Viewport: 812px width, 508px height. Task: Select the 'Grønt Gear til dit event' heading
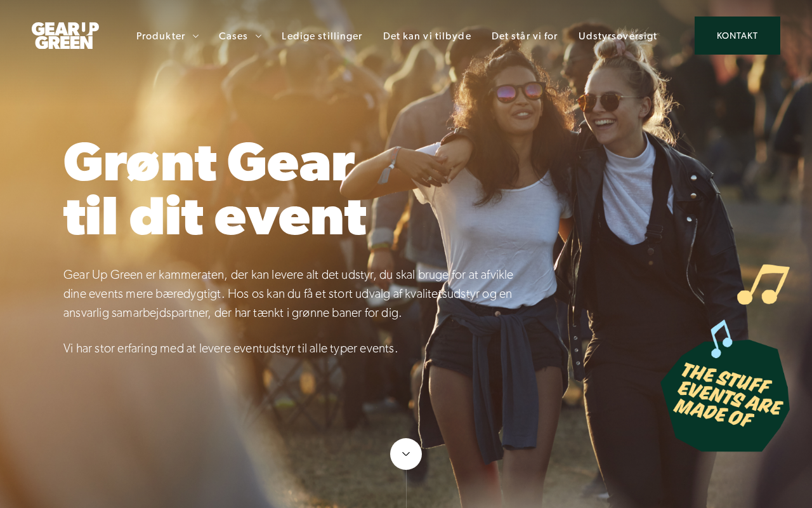click(215, 189)
